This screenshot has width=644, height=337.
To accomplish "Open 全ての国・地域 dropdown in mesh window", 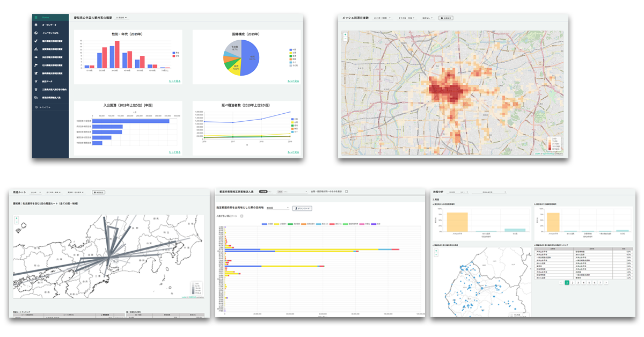I will coord(407,18).
